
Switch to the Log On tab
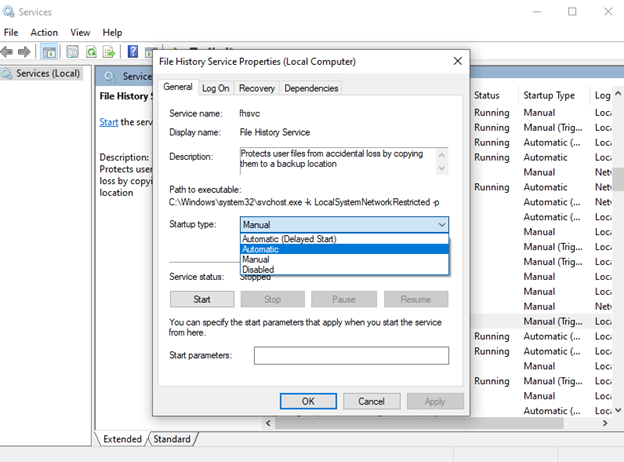[216, 88]
